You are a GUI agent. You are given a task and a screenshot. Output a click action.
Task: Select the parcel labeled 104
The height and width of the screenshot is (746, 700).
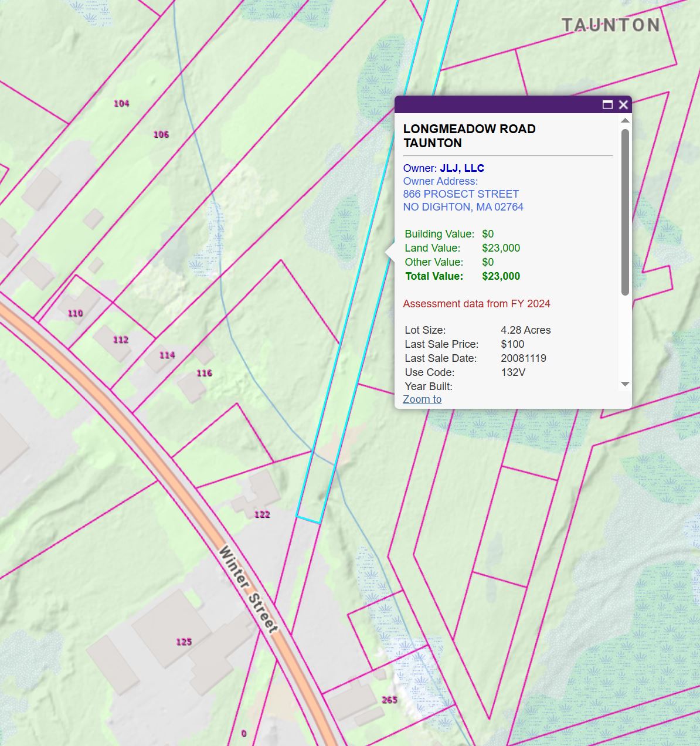(x=121, y=104)
